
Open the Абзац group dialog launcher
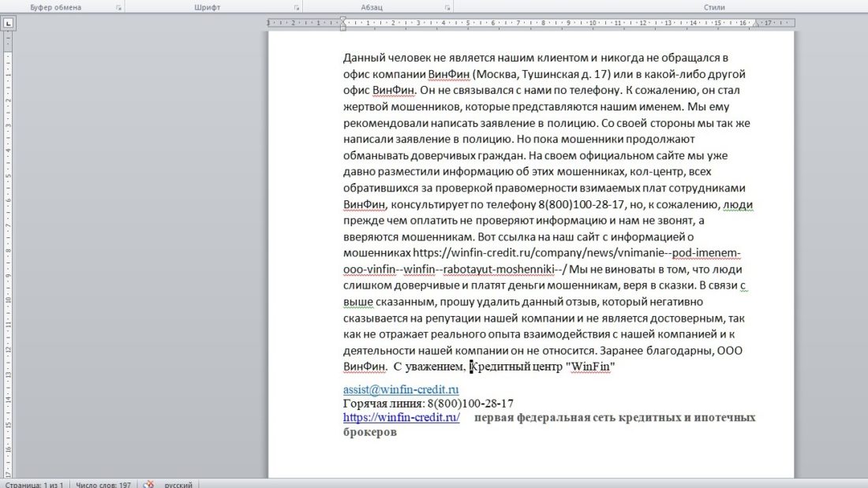coord(447,8)
